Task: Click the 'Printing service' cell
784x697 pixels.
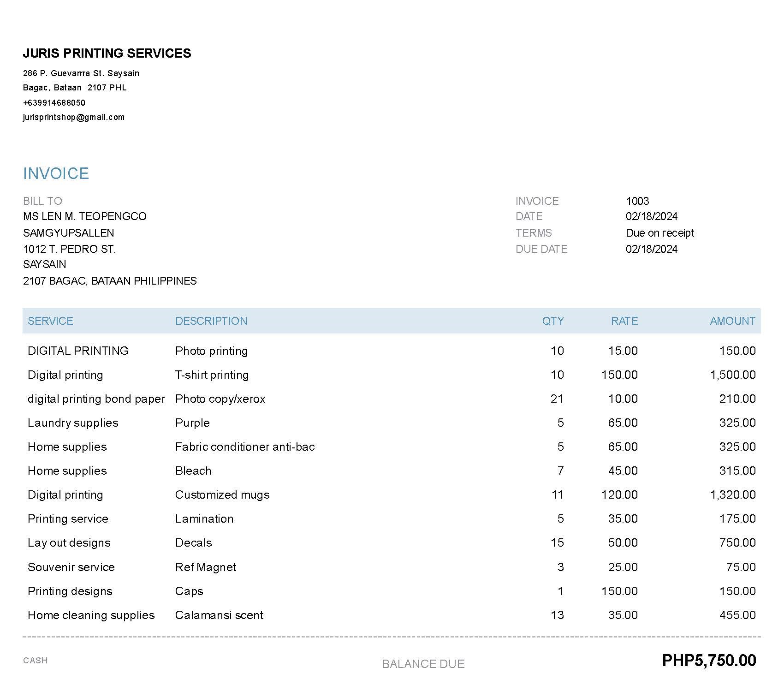Action: pyautogui.click(x=68, y=519)
